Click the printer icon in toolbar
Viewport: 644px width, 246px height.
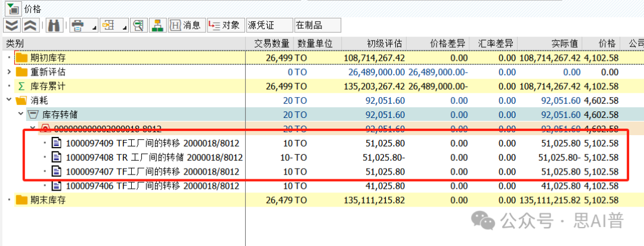pyautogui.click(x=78, y=26)
